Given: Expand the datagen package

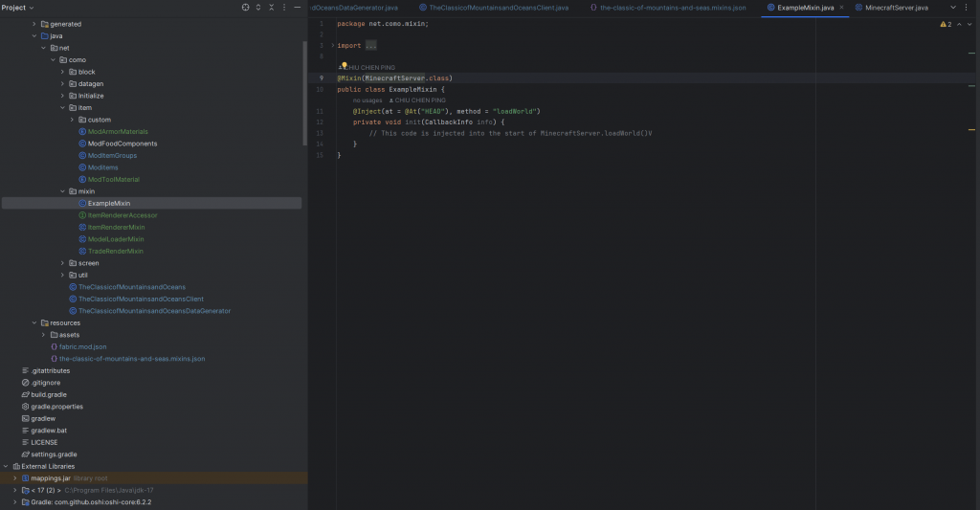Looking at the screenshot, I should 62,84.
